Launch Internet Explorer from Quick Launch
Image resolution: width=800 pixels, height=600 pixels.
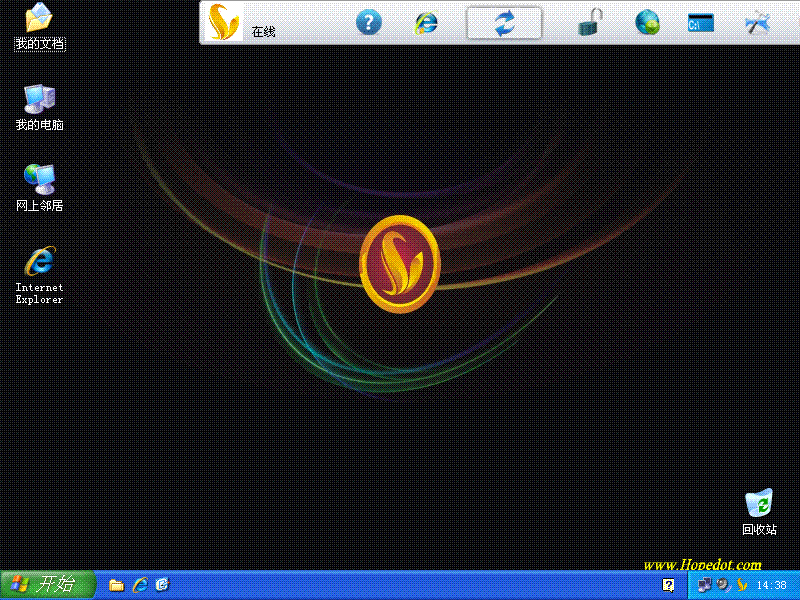pos(140,585)
